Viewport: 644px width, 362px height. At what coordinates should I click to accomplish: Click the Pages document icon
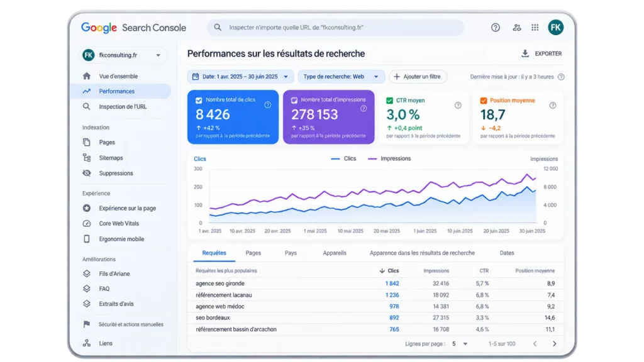pyautogui.click(x=87, y=143)
